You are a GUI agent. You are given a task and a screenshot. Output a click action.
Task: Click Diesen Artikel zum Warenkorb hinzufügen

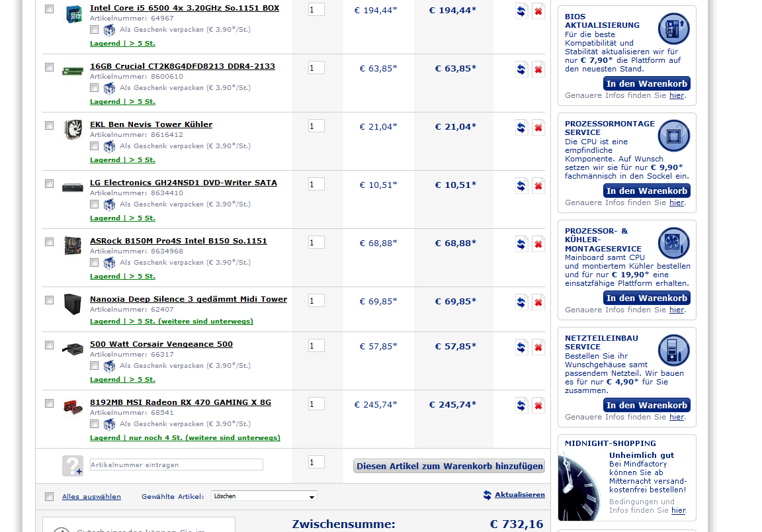point(449,466)
